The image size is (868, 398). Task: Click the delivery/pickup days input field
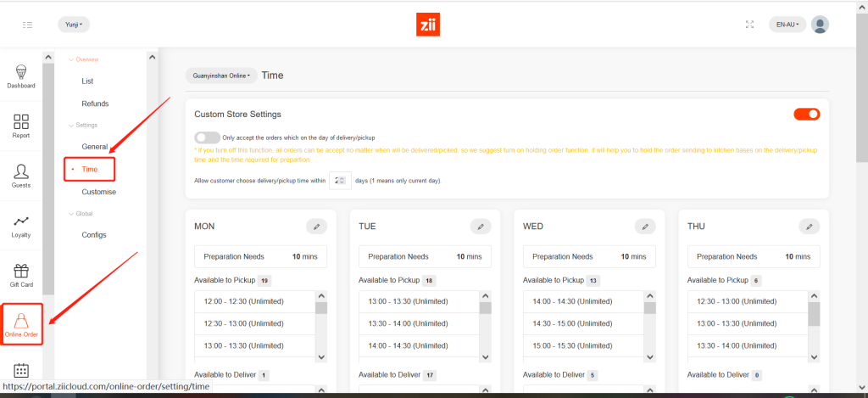click(x=339, y=180)
